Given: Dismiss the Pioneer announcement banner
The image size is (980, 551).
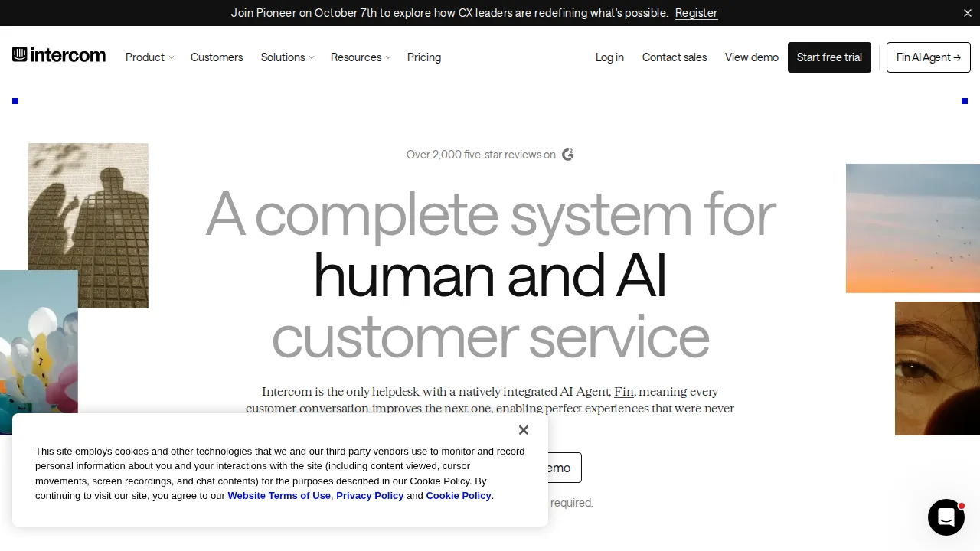Looking at the screenshot, I should click(x=968, y=13).
